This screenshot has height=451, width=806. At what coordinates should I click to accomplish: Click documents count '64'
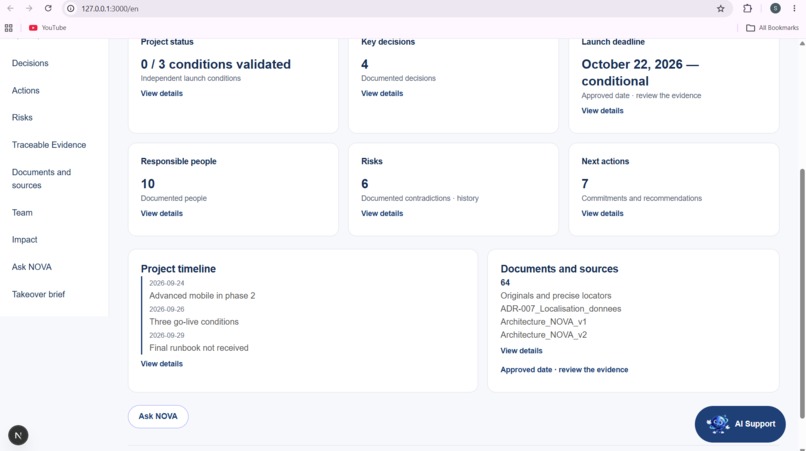(505, 283)
